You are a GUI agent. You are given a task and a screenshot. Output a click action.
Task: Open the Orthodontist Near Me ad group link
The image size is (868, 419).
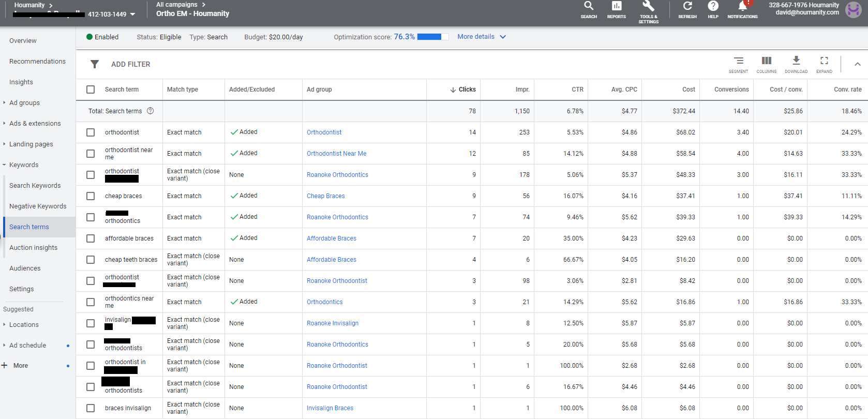(x=337, y=154)
